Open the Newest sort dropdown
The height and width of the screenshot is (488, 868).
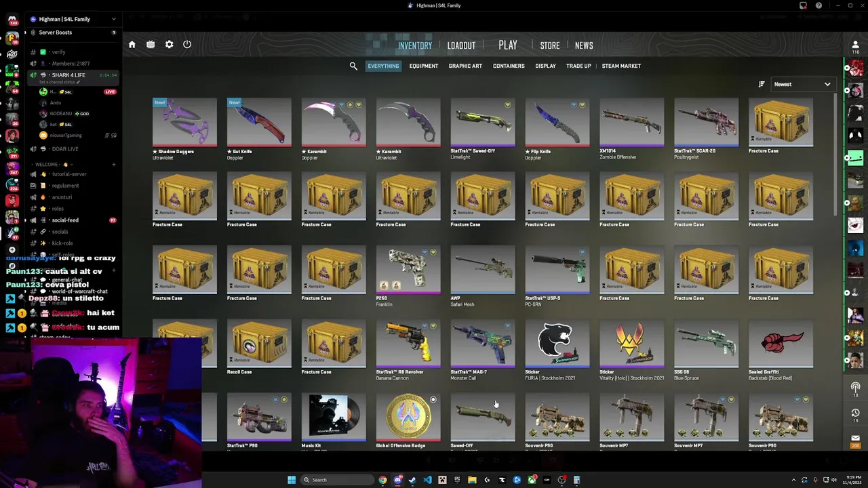pos(802,84)
